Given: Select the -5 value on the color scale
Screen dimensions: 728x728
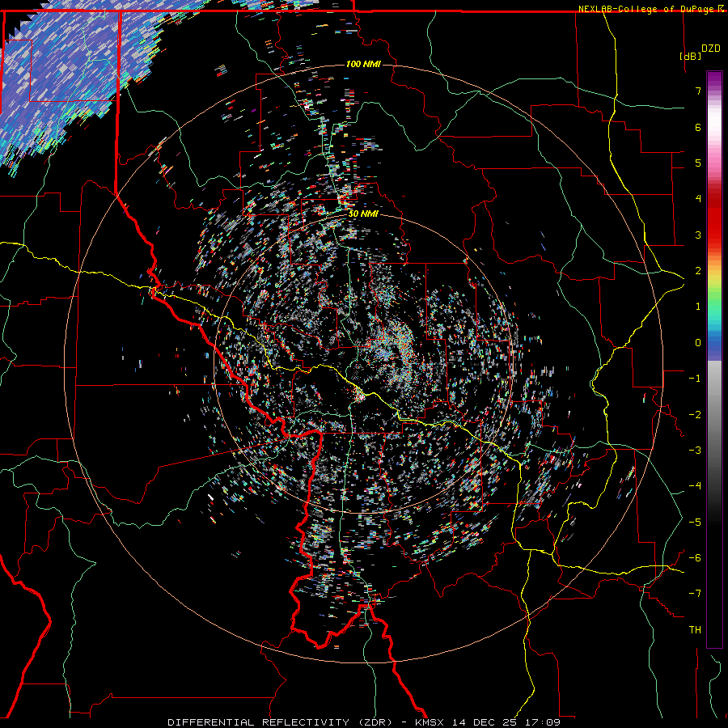Looking at the screenshot, I should 695,523.
